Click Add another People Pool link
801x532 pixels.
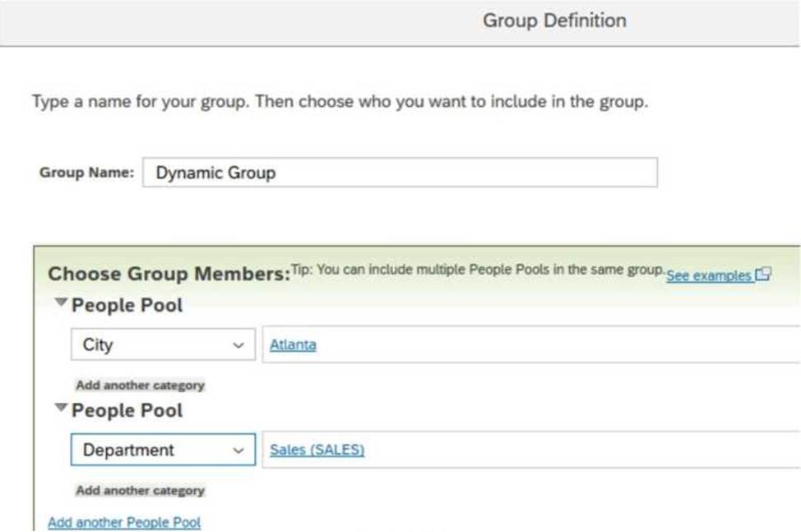tap(124, 522)
